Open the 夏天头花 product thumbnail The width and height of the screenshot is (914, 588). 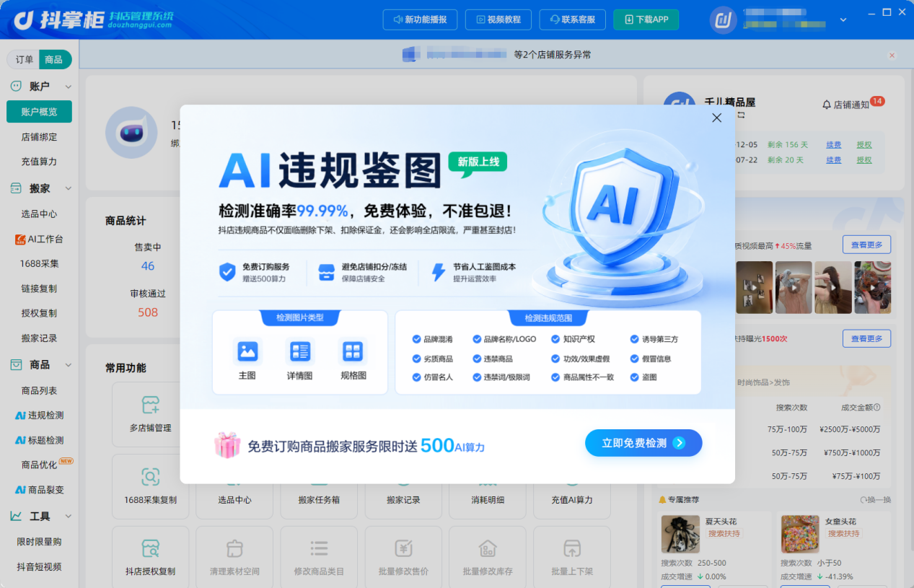coord(680,535)
